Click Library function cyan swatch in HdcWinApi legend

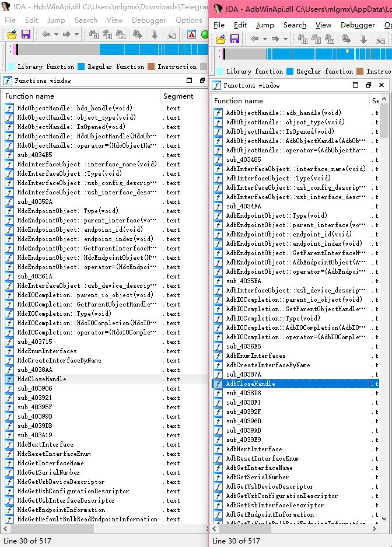tap(11, 67)
